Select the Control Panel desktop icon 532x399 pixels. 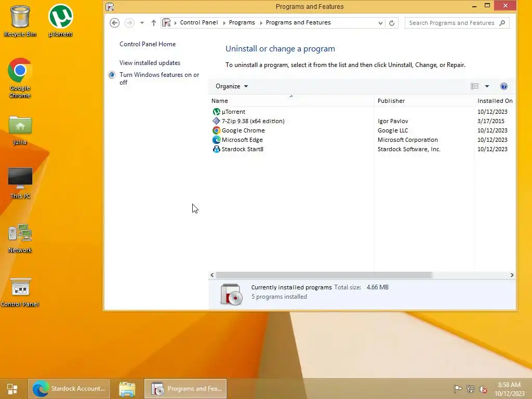coord(20,292)
